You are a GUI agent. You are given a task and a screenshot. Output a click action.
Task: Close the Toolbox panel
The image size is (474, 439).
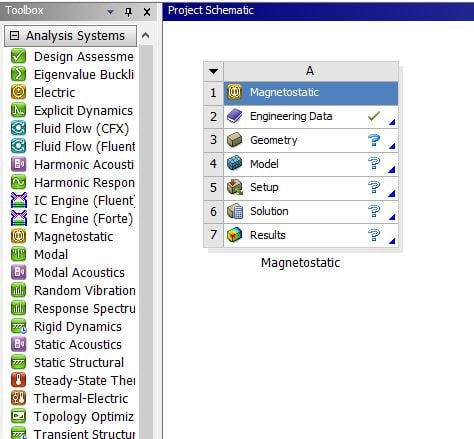click(147, 12)
